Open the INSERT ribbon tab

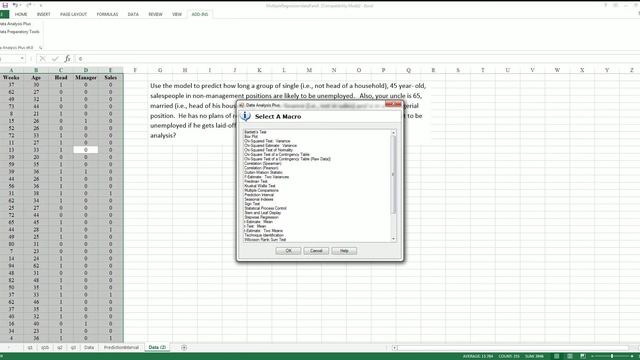44,14
